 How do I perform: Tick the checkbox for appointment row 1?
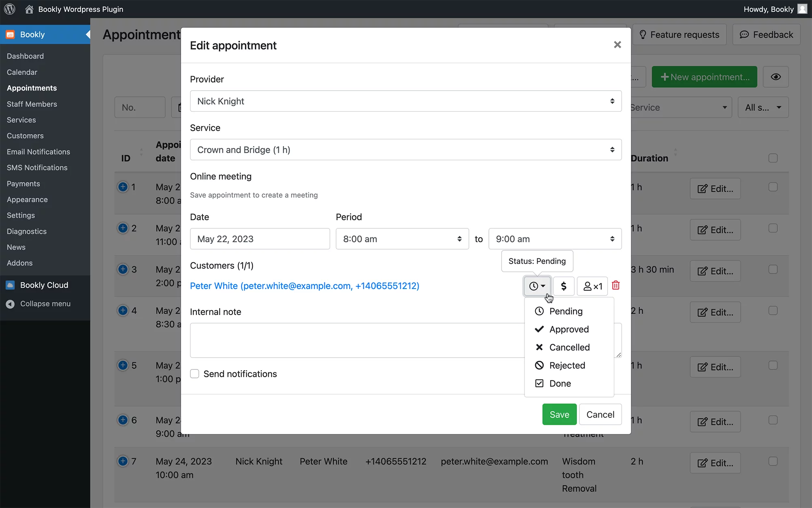773,187
